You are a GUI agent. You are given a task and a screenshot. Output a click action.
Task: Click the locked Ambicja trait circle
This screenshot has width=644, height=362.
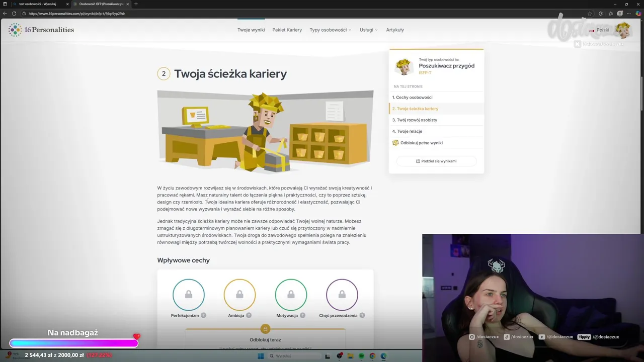[x=239, y=295]
